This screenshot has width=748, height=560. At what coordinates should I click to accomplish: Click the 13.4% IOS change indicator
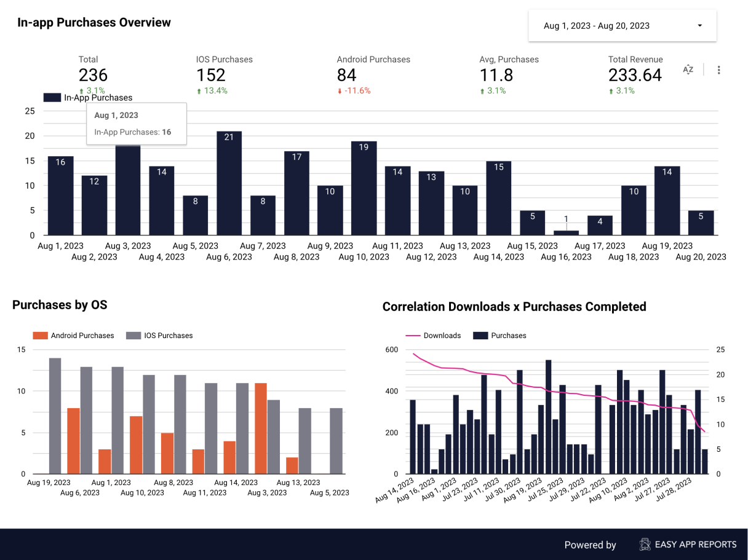coord(212,91)
